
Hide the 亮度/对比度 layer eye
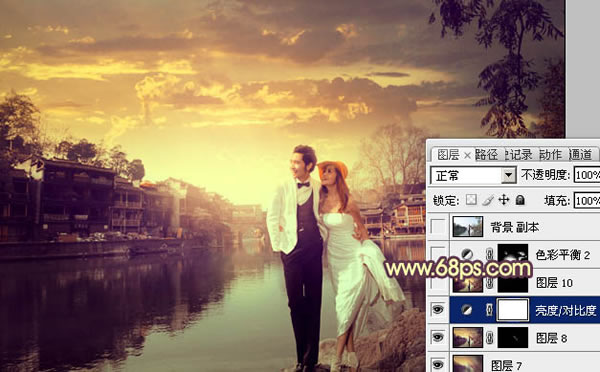(x=438, y=310)
